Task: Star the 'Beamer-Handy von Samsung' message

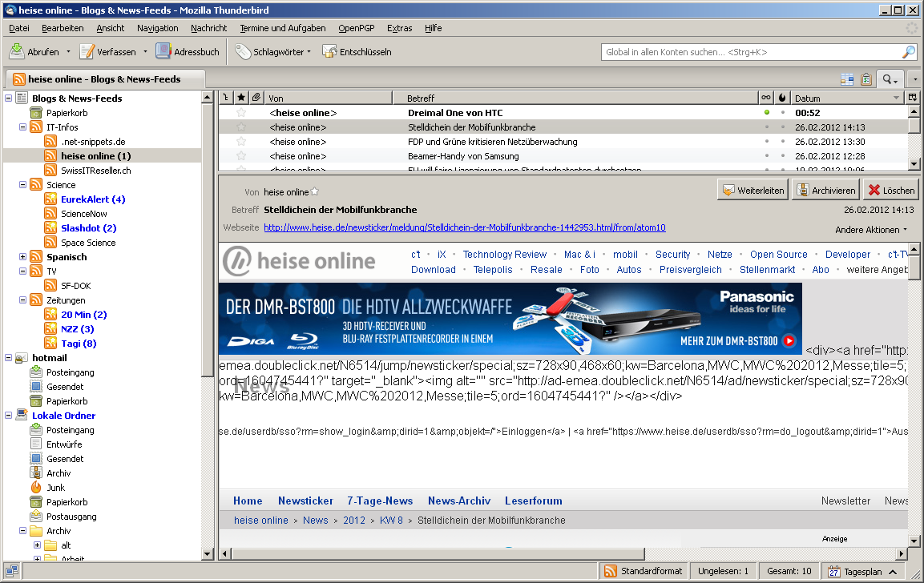Action: tap(241, 156)
